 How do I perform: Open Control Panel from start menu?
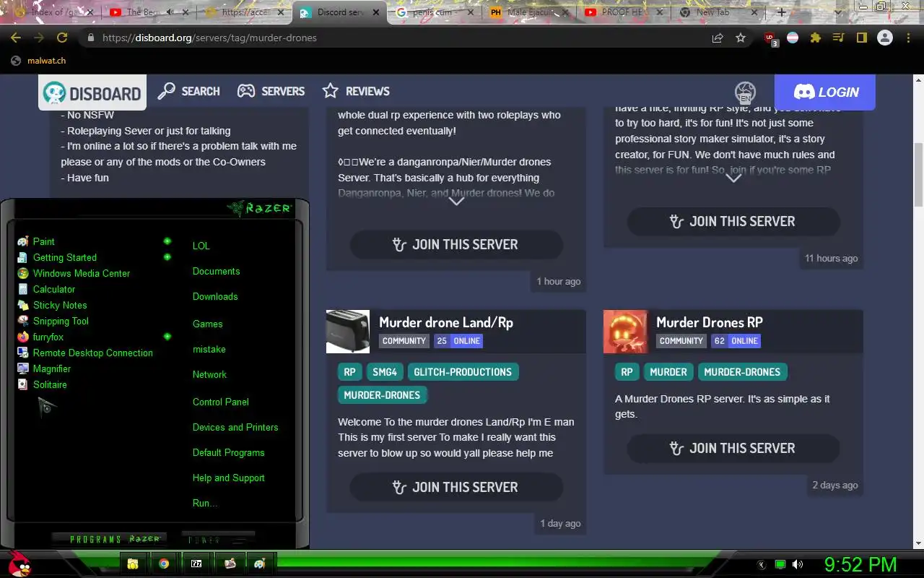point(221,402)
